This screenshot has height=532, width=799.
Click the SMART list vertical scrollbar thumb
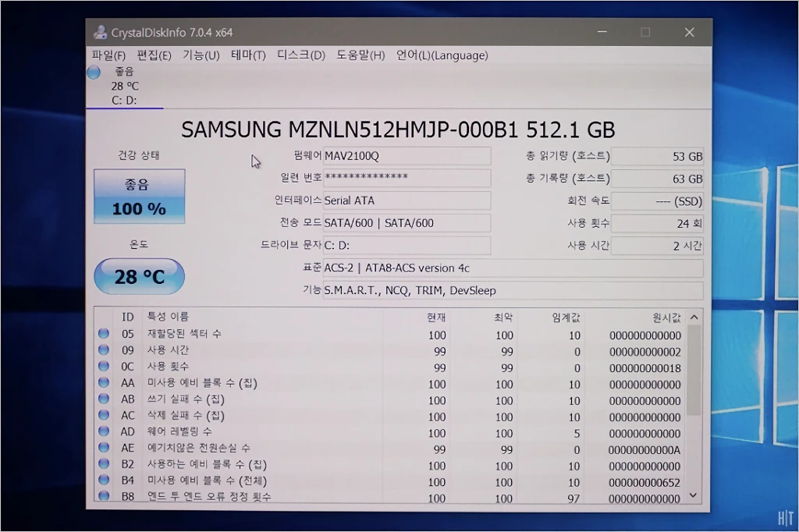point(694,371)
